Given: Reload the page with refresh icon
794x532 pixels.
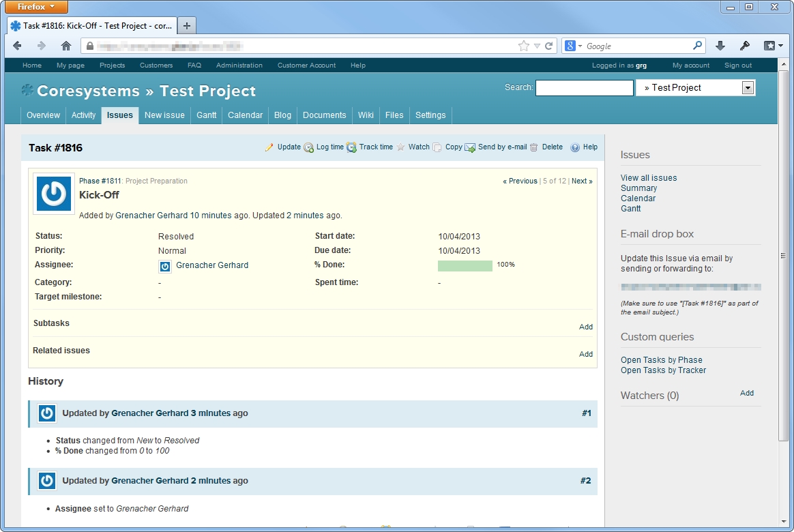Looking at the screenshot, I should point(548,46).
